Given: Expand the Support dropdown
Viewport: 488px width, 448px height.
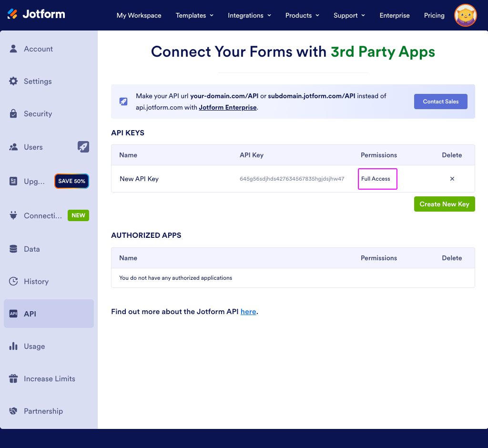Looking at the screenshot, I should tap(349, 15).
